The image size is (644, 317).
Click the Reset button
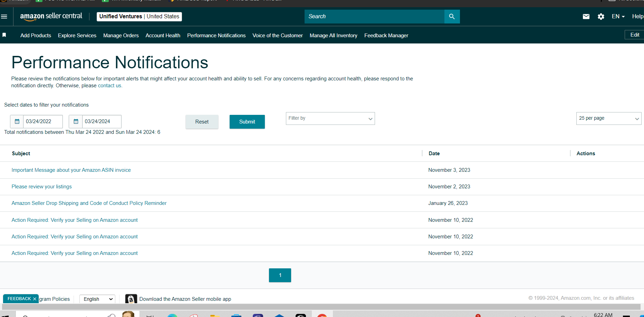pyautogui.click(x=202, y=122)
